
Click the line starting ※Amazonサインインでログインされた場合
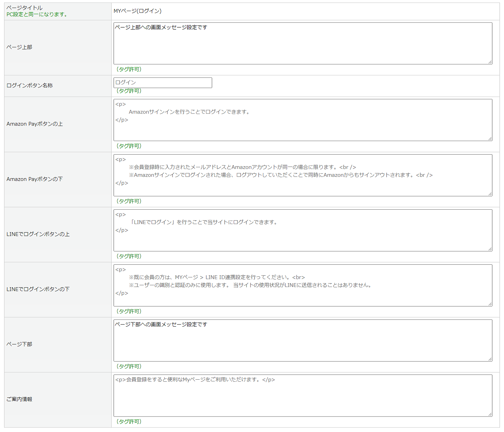pos(281,175)
